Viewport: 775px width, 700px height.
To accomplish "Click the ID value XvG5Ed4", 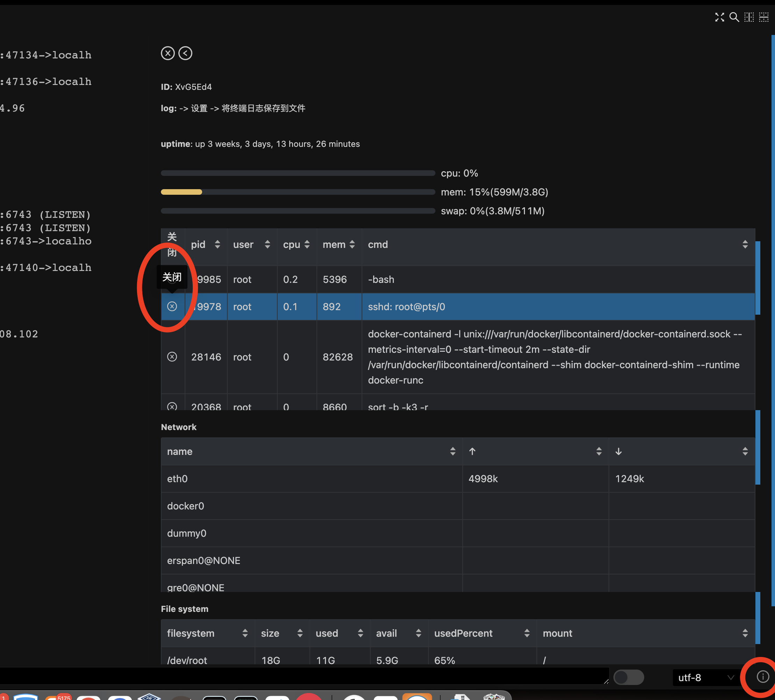I will pos(193,87).
